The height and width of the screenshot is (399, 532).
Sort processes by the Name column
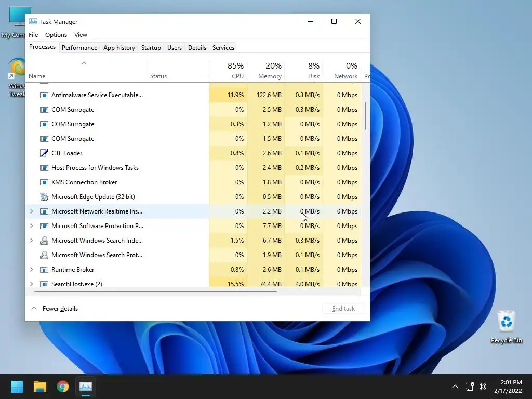pyautogui.click(x=86, y=71)
